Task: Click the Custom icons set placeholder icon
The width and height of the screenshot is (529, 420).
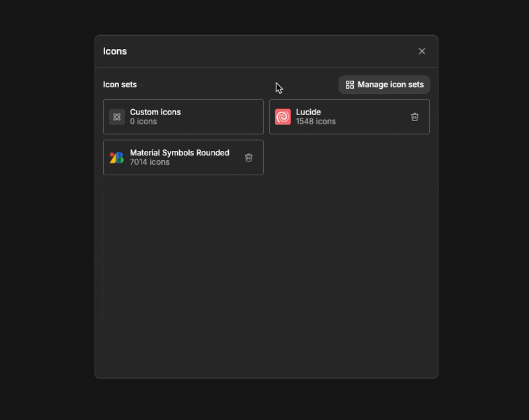Action: click(x=117, y=116)
